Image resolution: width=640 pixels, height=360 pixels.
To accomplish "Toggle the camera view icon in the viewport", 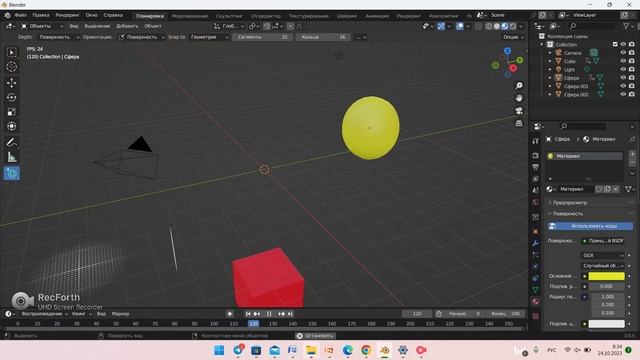I will click(x=519, y=111).
